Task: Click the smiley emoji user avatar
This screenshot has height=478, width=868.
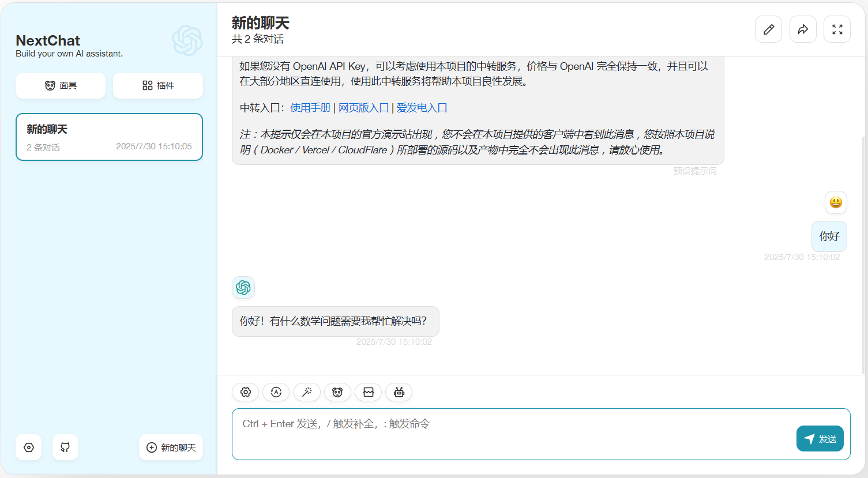Action: 836,202
